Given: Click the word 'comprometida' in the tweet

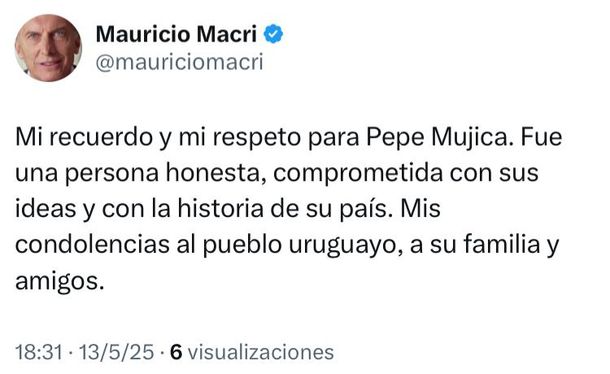Looking at the screenshot, I should coord(358,174).
